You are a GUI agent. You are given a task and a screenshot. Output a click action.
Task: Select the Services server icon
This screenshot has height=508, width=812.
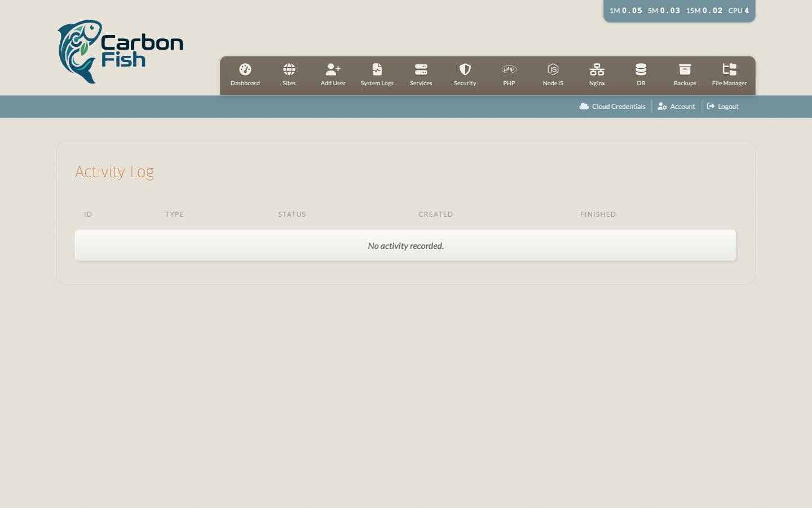tap(421, 69)
